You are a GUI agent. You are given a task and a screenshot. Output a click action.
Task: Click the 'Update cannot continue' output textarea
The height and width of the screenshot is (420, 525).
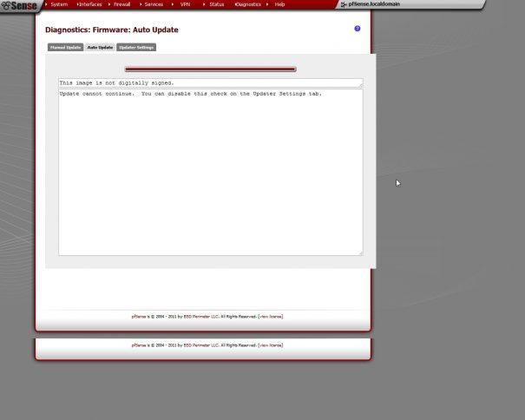coord(210,172)
